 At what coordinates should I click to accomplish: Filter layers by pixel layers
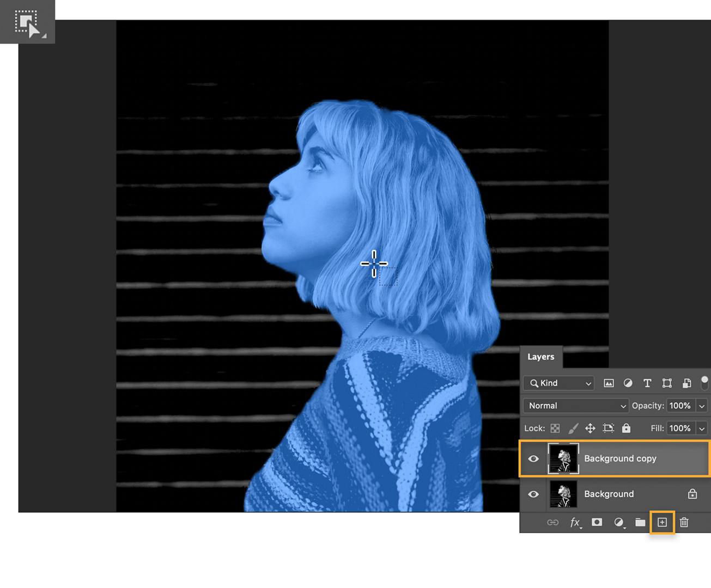[x=609, y=383]
